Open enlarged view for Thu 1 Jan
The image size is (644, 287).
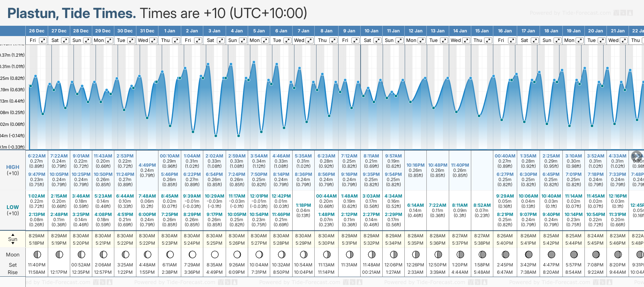[176, 40]
